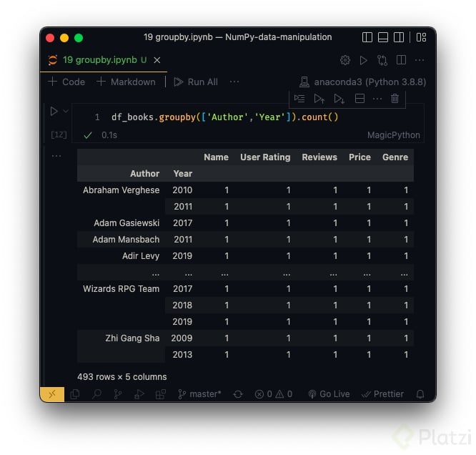
Task: Select the anaconda3 (Python 3.8.8) kernel
Action: pyautogui.click(x=363, y=82)
